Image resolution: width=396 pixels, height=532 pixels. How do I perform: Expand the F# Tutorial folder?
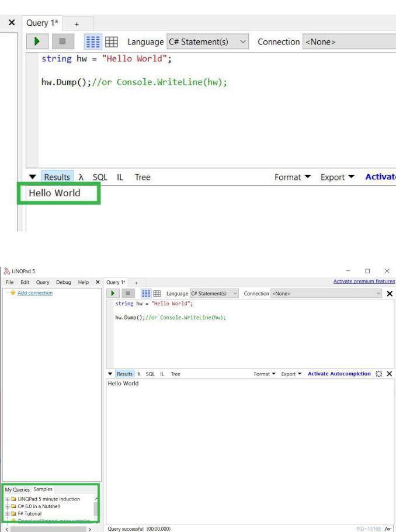pyautogui.click(x=8, y=514)
